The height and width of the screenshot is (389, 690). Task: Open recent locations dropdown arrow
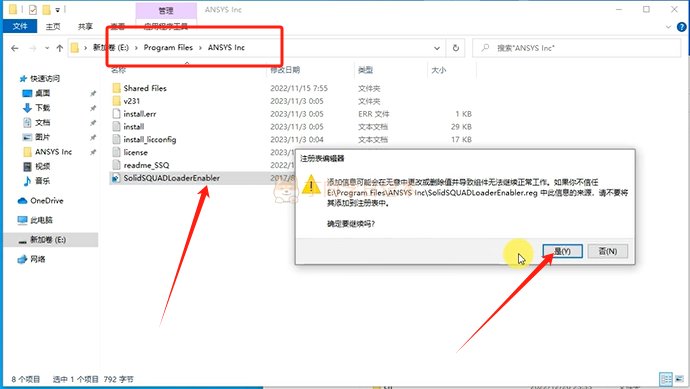coord(47,48)
